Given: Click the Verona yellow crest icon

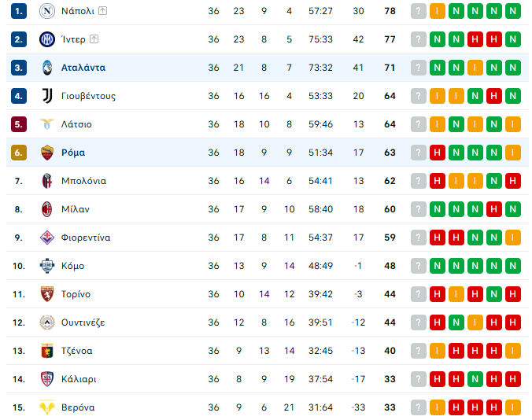Looking at the screenshot, I should [x=47, y=407].
